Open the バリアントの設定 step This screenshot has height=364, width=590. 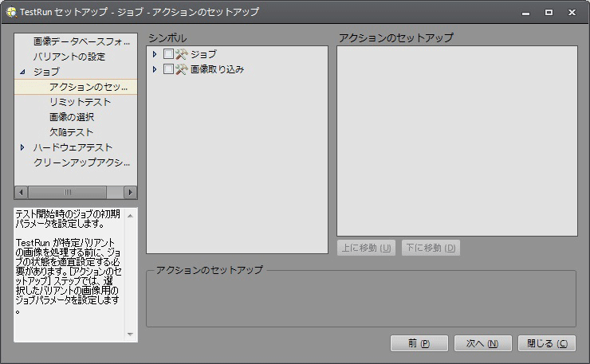[x=69, y=57]
